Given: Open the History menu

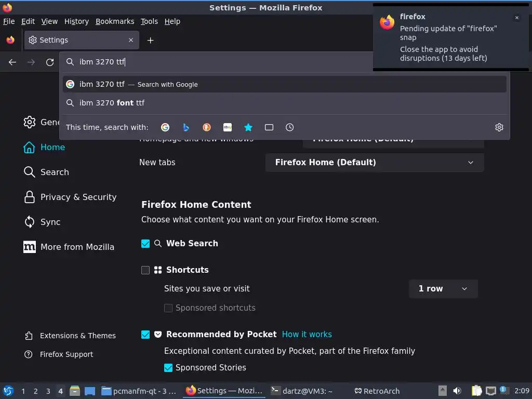Looking at the screenshot, I should click(x=77, y=21).
